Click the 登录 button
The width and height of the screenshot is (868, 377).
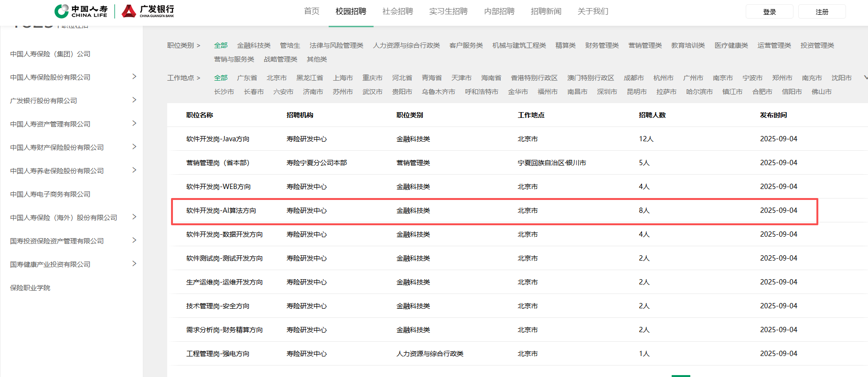769,12
